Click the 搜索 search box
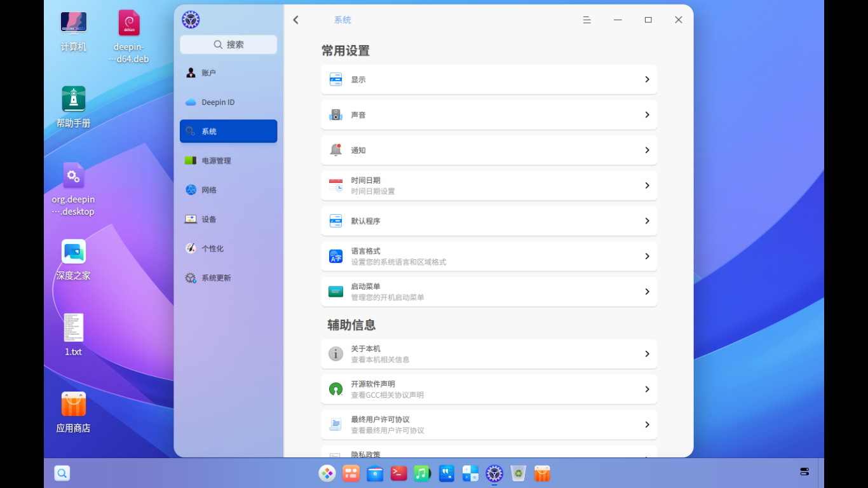This screenshot has width=868, height=488. [229, 44]
